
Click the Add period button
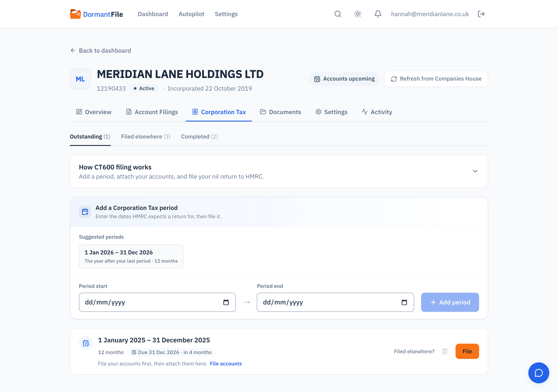[450, 302]
